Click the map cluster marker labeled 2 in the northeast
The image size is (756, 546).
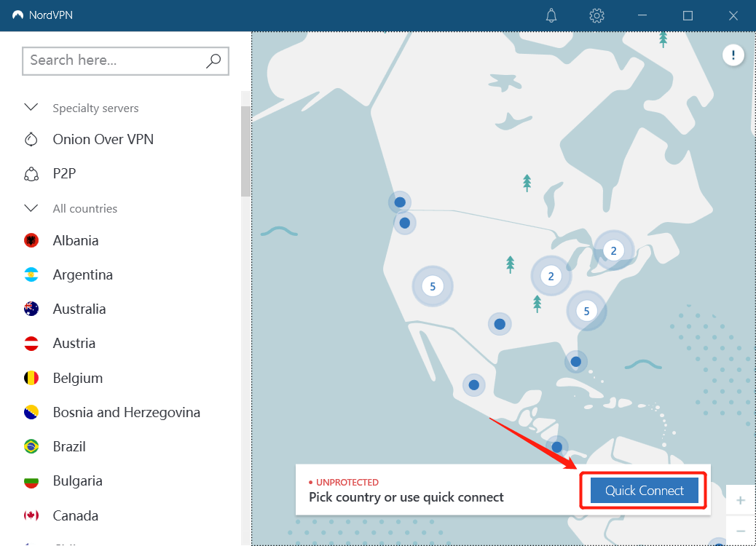[613, 251]
